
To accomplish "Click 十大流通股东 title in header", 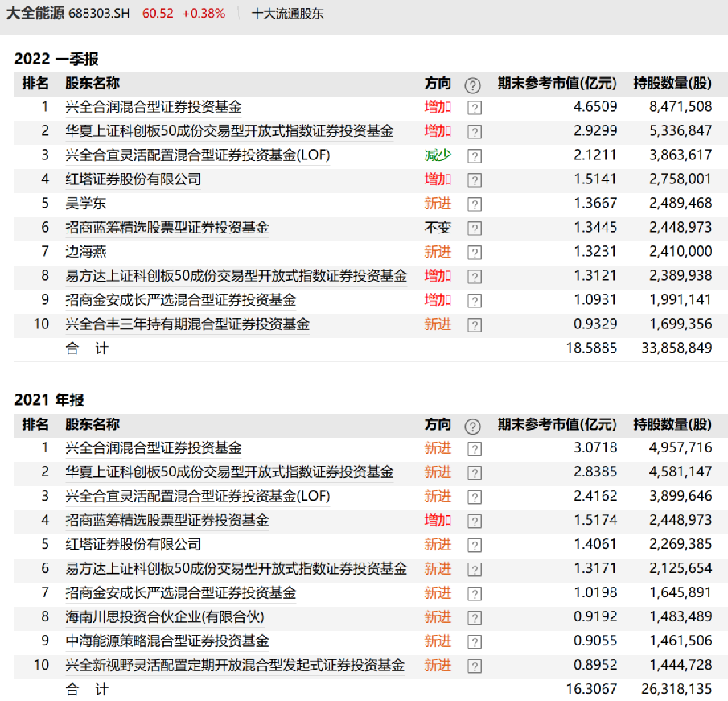I will click(x=288, y=14).
